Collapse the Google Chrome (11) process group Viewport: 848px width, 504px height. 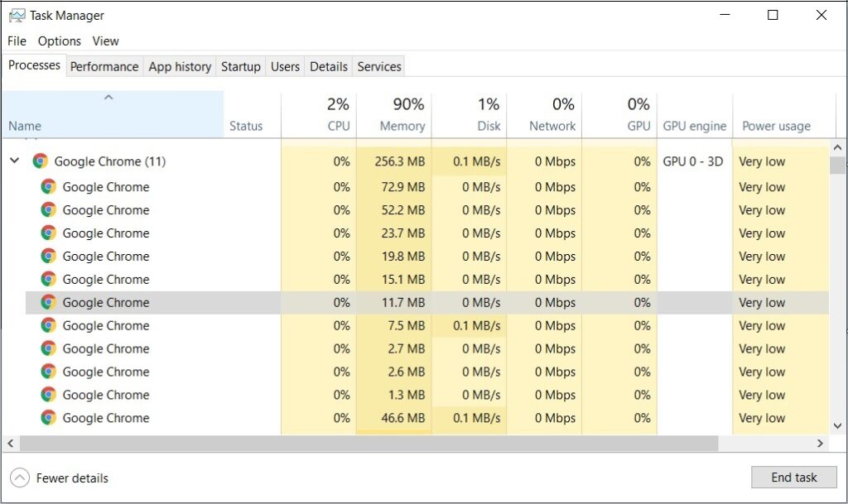point(15,161)
